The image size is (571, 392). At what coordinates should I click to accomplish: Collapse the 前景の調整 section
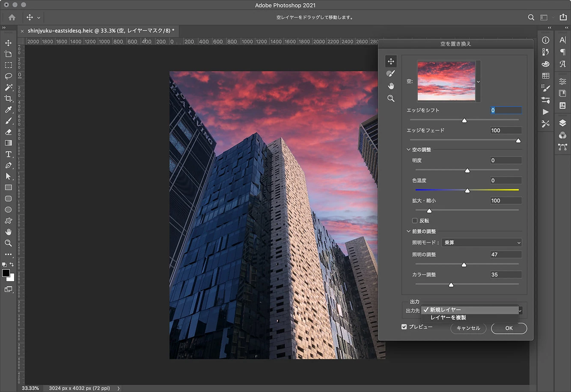click(409, 232)
